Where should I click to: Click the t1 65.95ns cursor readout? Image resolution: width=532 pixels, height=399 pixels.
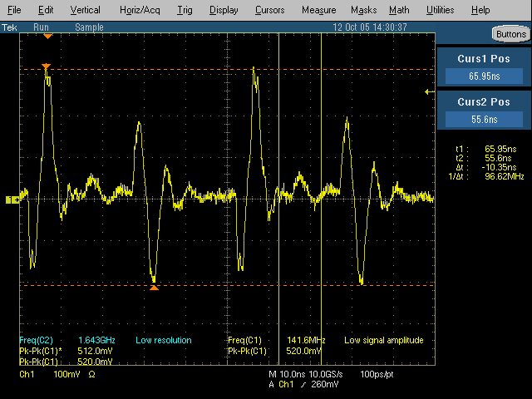tap(486, 149)
